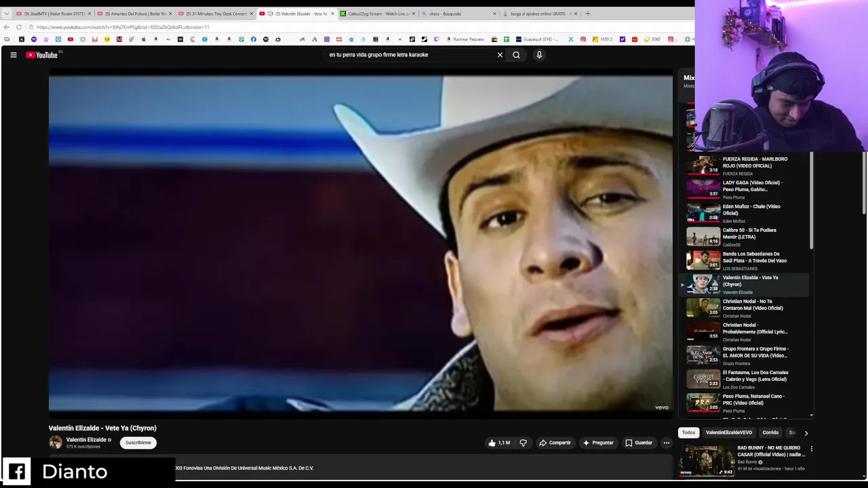
Task: Click the video title 'Valentín Elizalde - Vete Ya (Chyron)'
Action: pos(102,428)
